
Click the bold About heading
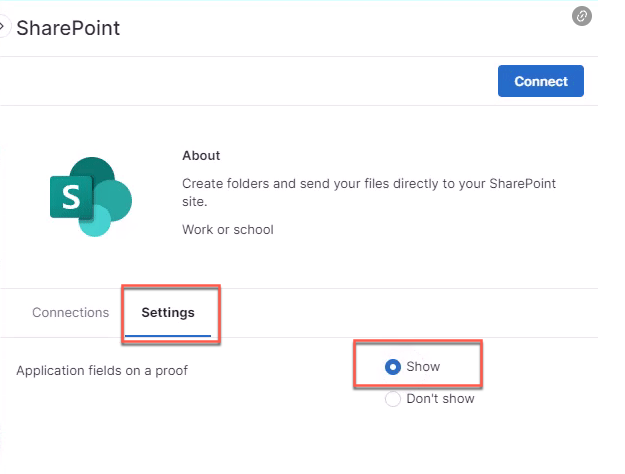pyautogui.click(x=201, y=156)
